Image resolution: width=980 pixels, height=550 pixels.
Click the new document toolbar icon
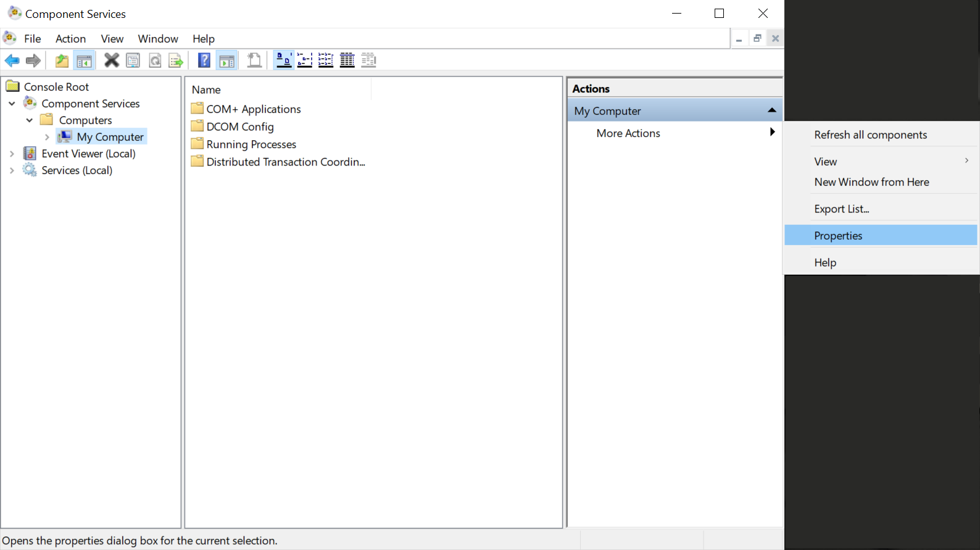click(x=254, y=60)
